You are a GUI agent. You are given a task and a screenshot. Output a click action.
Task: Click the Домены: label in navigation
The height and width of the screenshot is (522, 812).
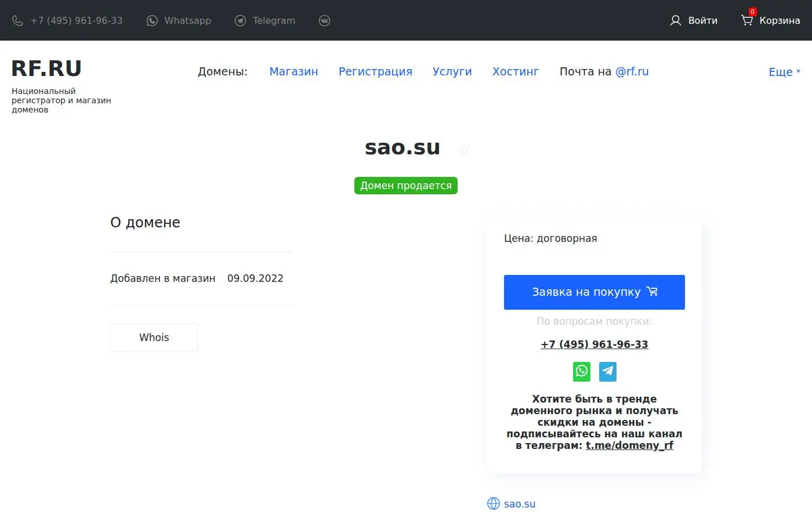pos(223,71)
